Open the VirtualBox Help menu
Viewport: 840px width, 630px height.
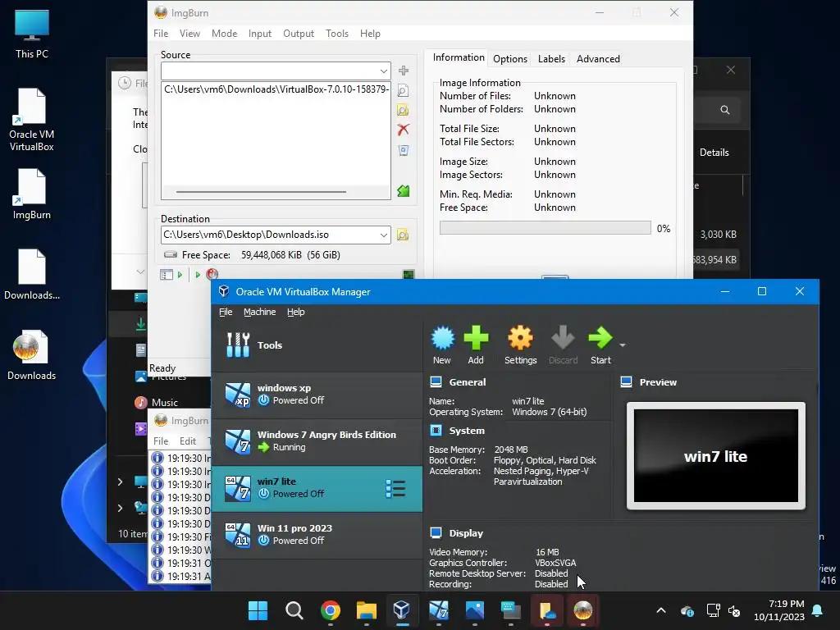[295, 312]
